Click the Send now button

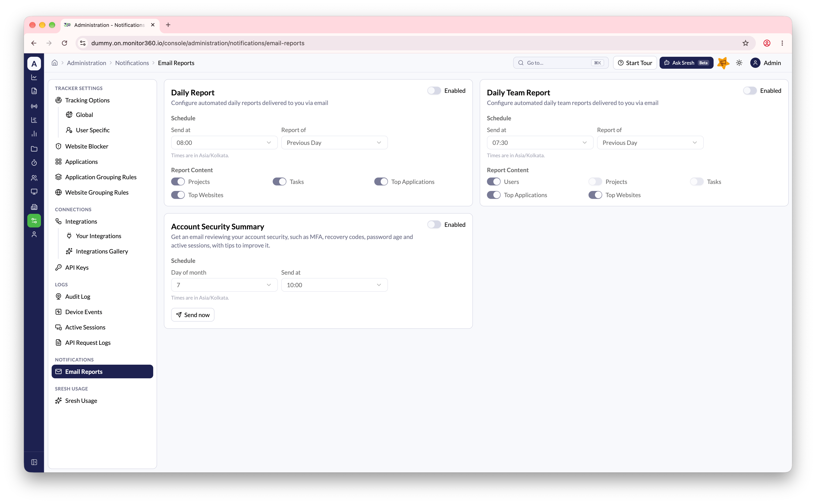[193, 315]
